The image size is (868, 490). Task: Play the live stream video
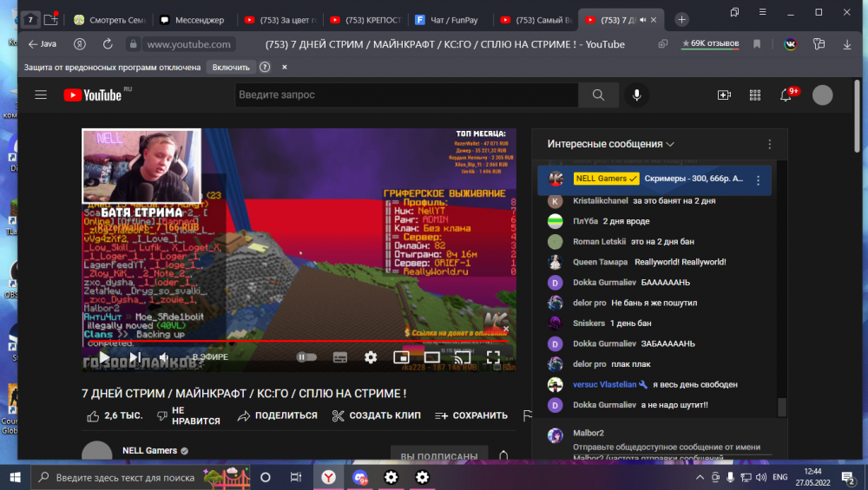pos(104,357)
